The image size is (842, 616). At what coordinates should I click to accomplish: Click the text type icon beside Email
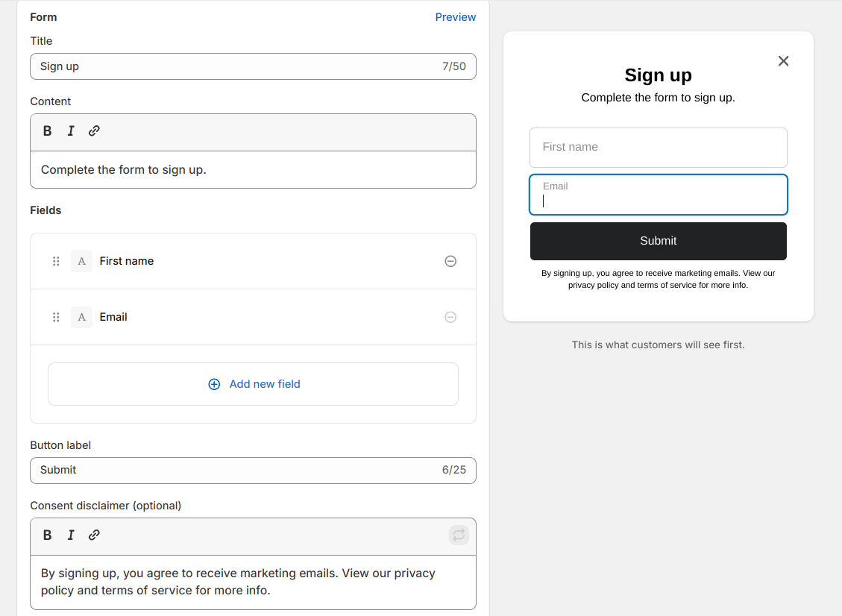[x=81, y=317]
